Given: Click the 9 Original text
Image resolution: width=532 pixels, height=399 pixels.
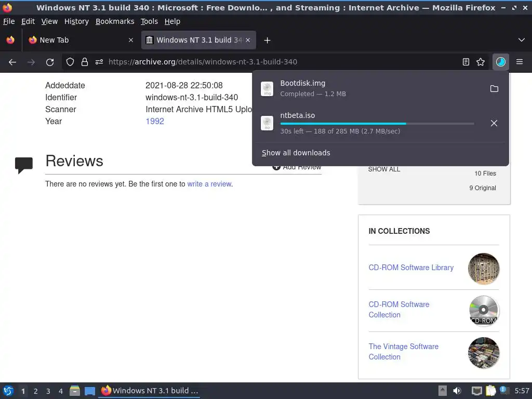Looking at the screenshot, I should (x=483, y=188).
